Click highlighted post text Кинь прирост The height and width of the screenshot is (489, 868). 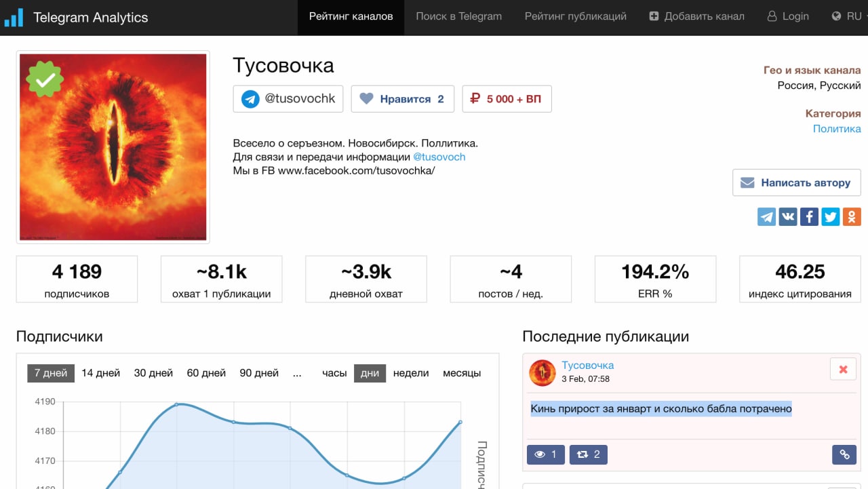pos(661,408)
